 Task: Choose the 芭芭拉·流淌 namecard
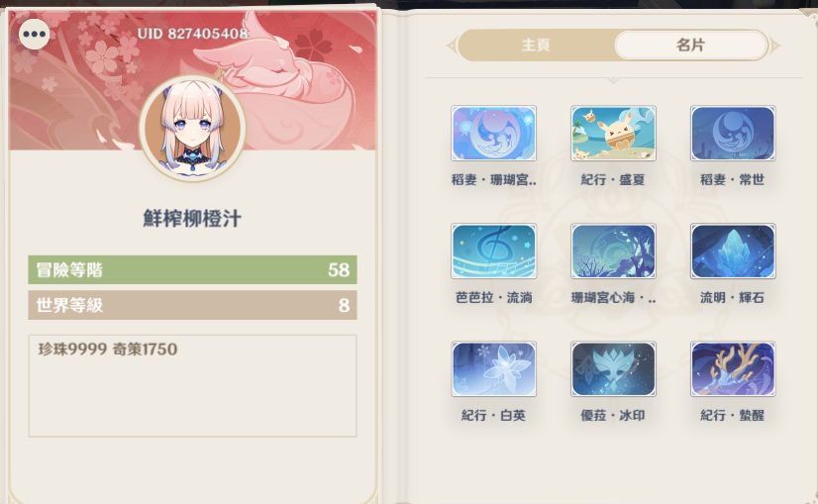(493, 251)
